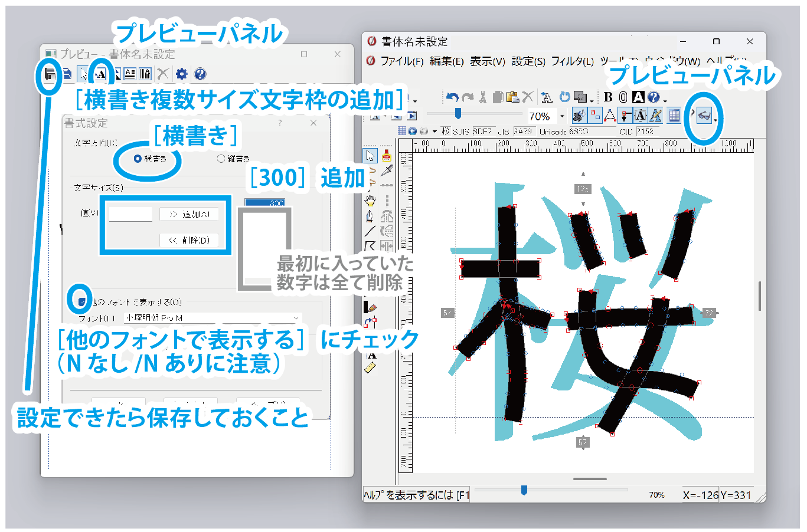Open the ファイル(F) menu
Image resolution: width=807 pixels, height=532 pixels.
(x=401, y=61)
